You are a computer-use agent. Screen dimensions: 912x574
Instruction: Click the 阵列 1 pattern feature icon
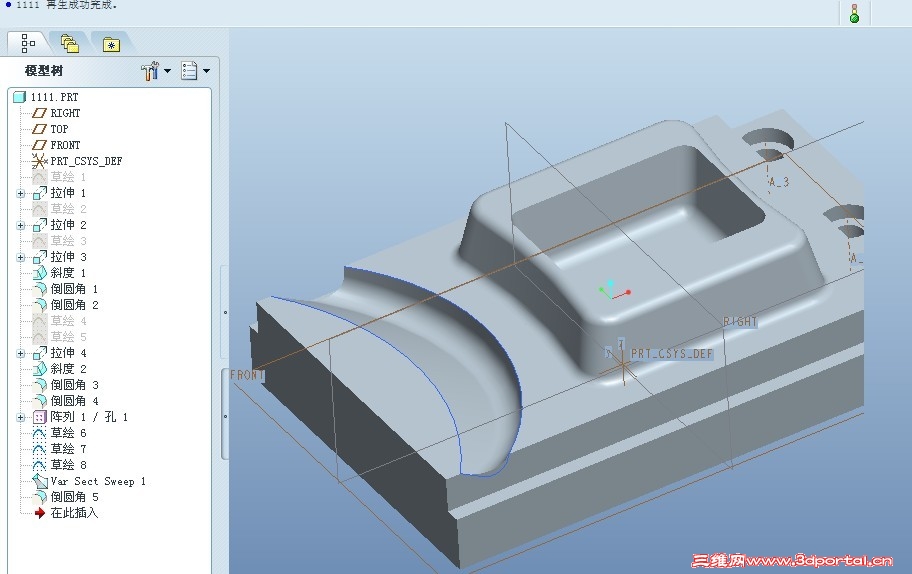point(40,417)
